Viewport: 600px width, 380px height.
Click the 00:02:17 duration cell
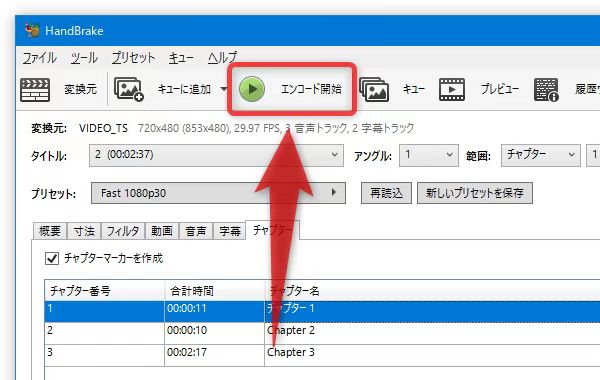(x=215, y=355)
